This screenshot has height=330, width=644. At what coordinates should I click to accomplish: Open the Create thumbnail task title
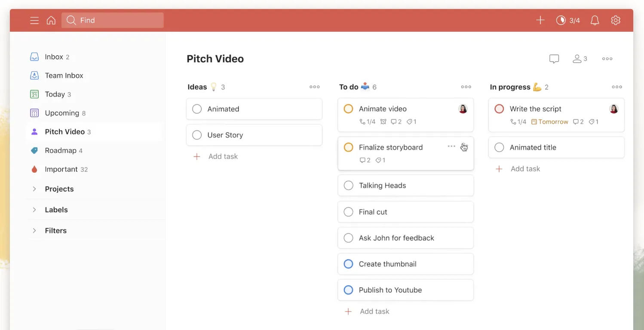pyautogui.click(x=388, y=264)
